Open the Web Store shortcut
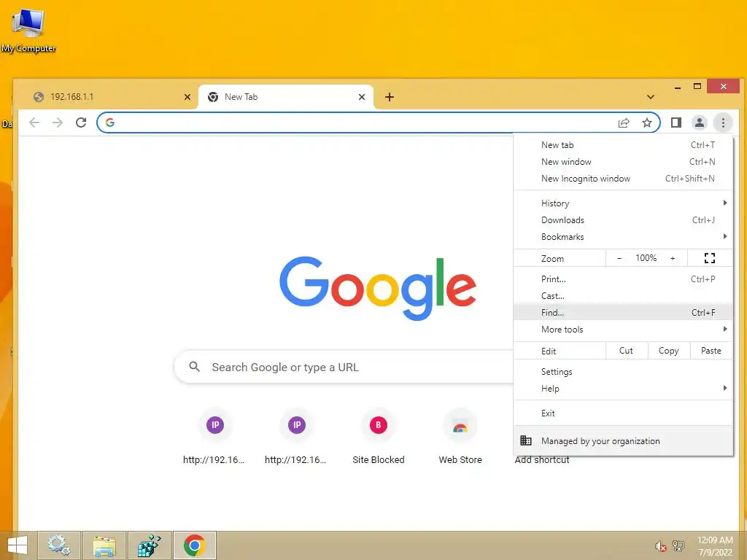Screen dimensions: 747x560 click(x=460, y=425)
